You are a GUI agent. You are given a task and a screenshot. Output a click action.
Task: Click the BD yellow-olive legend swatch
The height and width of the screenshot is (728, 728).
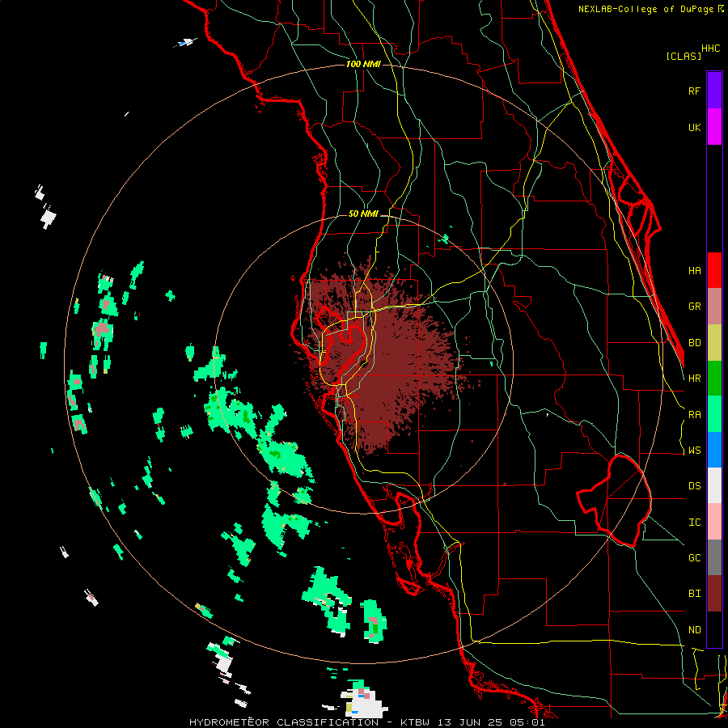tap(714, 343)
